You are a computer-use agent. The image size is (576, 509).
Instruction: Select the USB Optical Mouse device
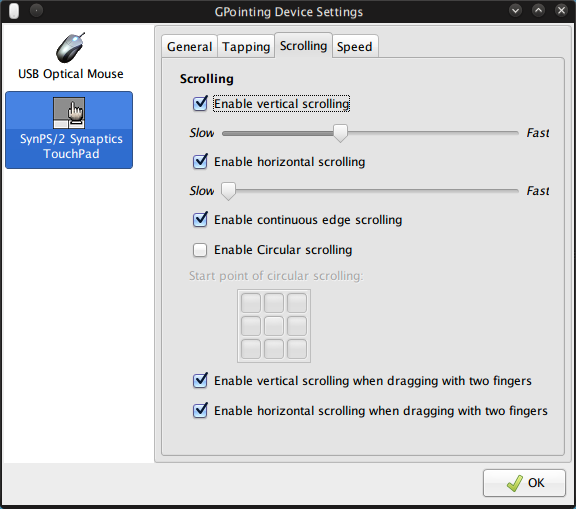pyautogui.click(x=70, y=56)
